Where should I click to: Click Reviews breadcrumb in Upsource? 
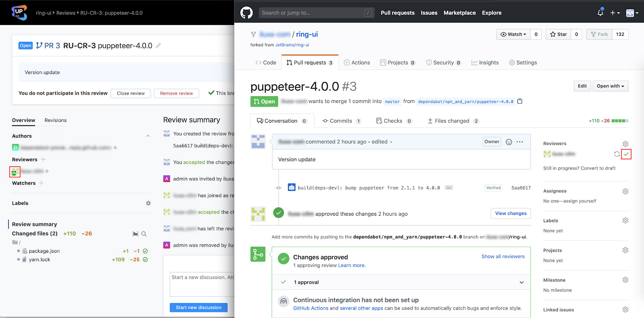pyautogui.click(x=66, y=13)
